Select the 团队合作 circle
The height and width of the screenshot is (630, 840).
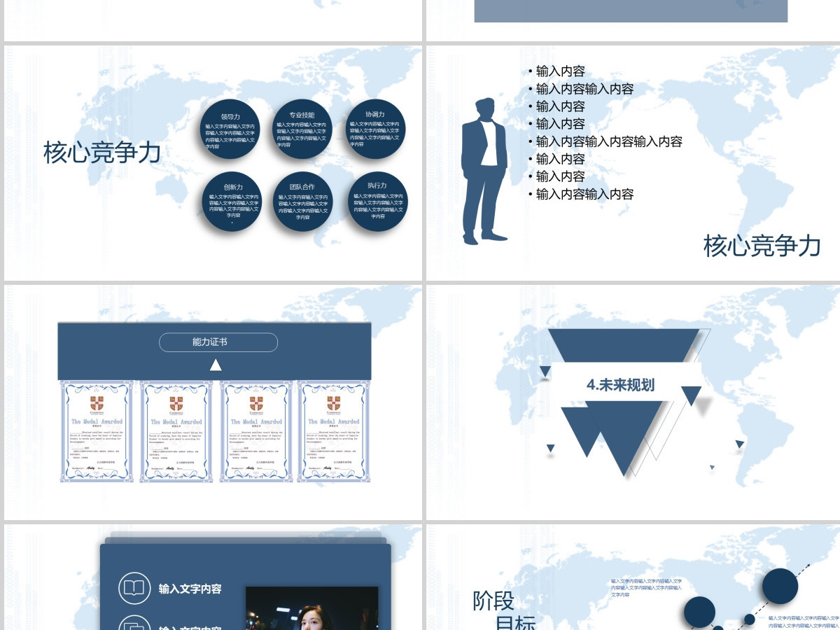(x=302, y=202)
